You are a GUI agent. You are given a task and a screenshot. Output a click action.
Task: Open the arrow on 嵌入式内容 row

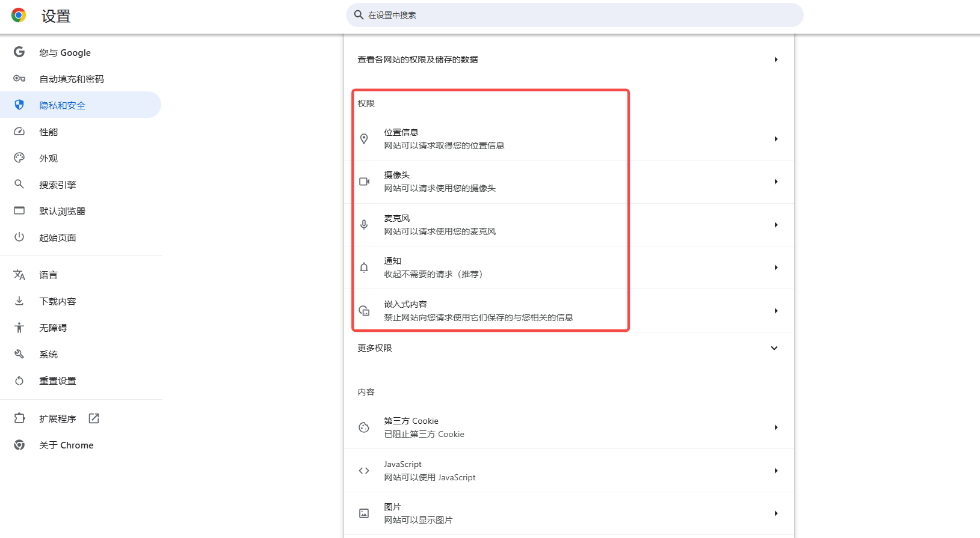coord(776,311)
